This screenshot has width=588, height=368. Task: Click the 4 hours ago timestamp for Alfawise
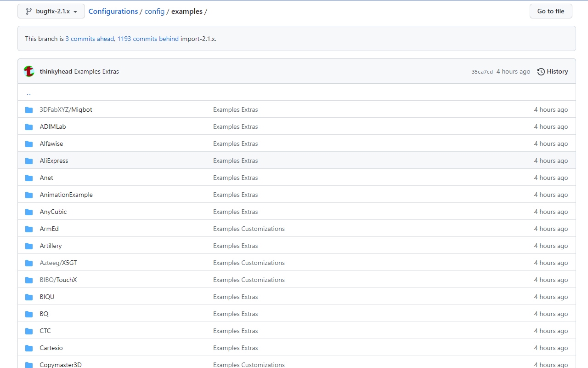[x=551, y=144]
